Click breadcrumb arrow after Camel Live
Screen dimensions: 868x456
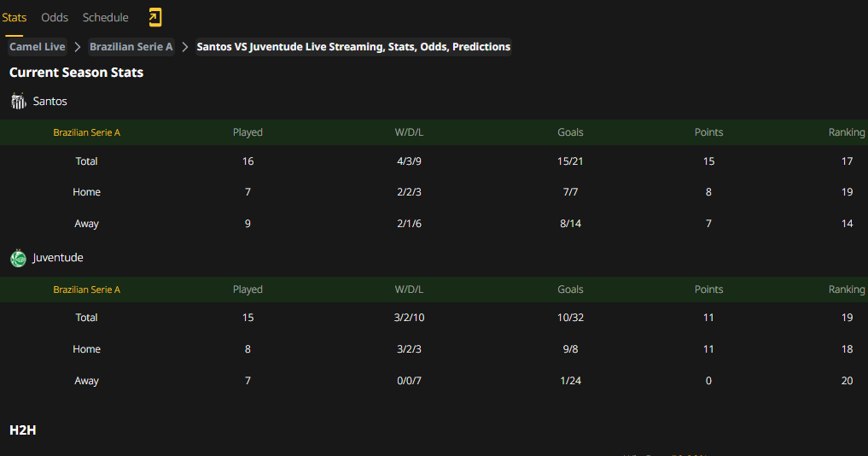(x=78, y=47)
